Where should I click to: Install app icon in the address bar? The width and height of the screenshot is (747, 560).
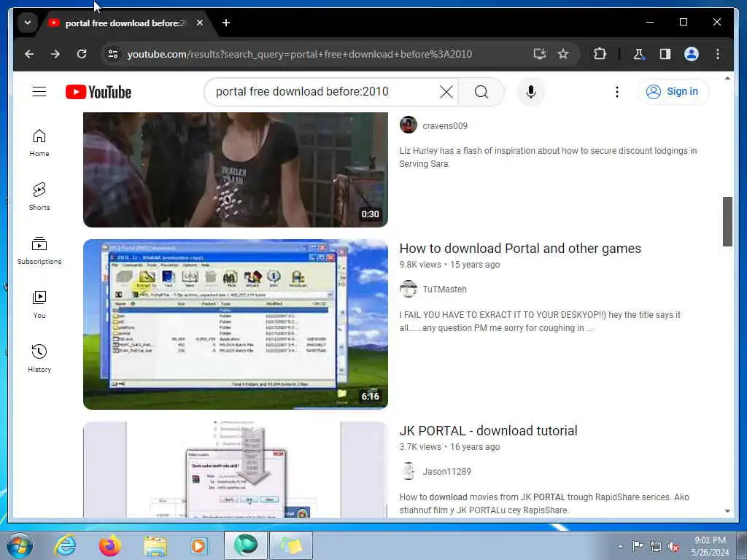pyautogui.click(x=539, y=54)
